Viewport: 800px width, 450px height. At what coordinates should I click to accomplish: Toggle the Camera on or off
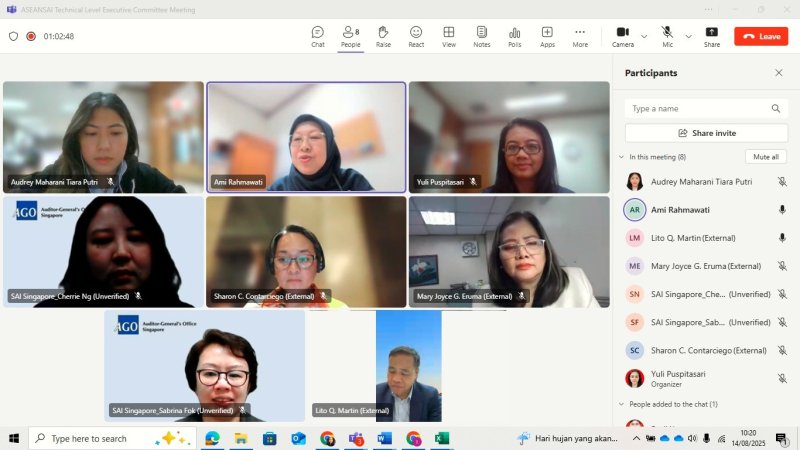(623, 36)
